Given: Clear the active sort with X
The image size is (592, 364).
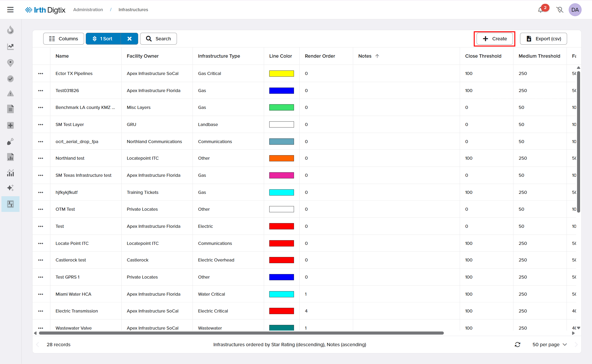Looking at the screenshot, I should tap(129, 39).
